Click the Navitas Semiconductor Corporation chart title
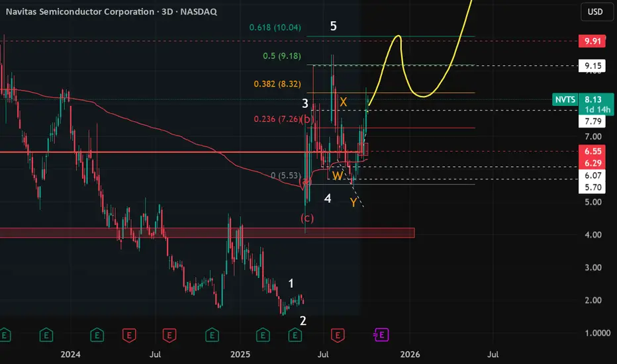This screenshot has height=364, width=617. pyautogui.click(x=111, y=12)
